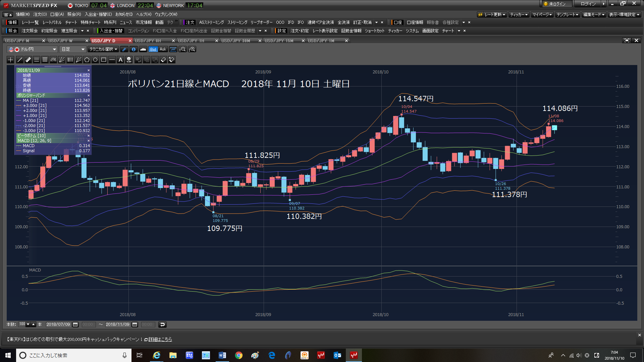
Task: Click the chart zoom-out magnifier icon
Action: point(182,49)
